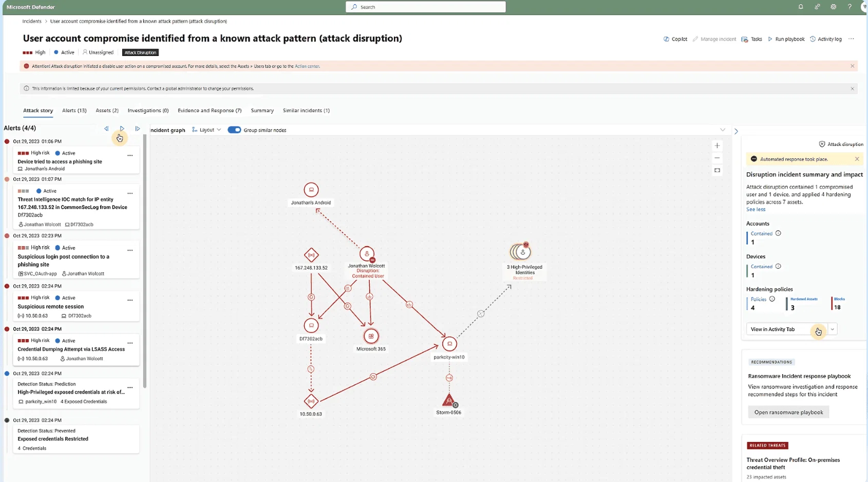This screenshot has height=482, width=868.
Task: Switch to the Summary tab
Action: point(262,110)
